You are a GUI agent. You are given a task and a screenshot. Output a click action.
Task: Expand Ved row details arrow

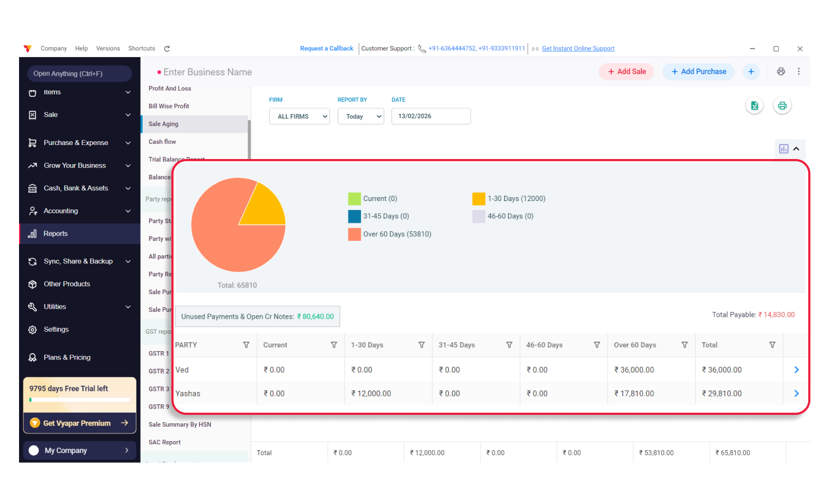point(796,370)
